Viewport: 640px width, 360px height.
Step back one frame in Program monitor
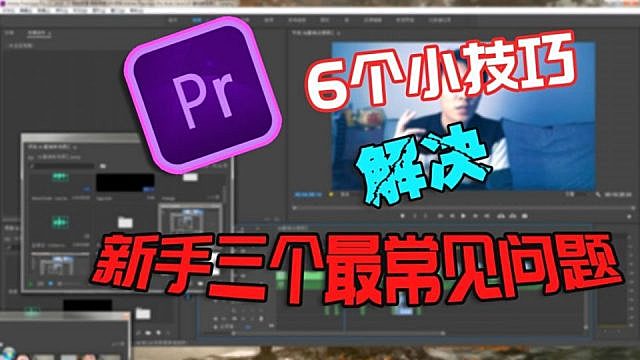click(x=452, y=216)
